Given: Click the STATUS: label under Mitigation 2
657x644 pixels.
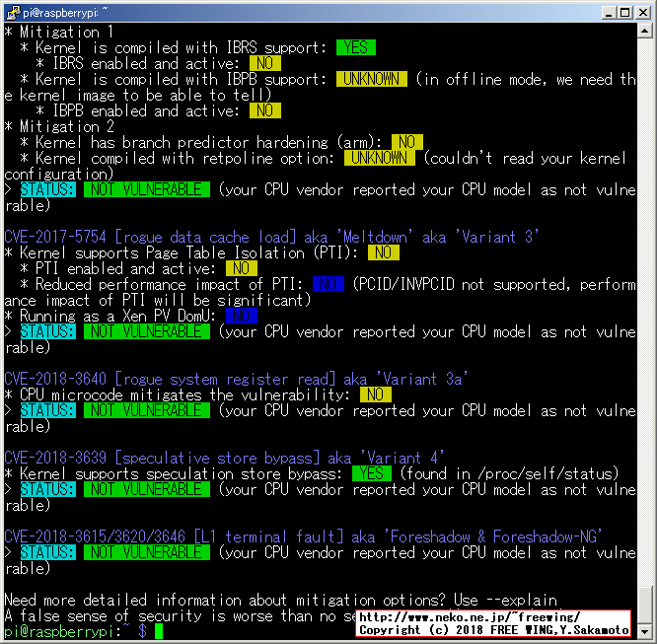Looking at the screenshot, I should (x=48, y=189).
